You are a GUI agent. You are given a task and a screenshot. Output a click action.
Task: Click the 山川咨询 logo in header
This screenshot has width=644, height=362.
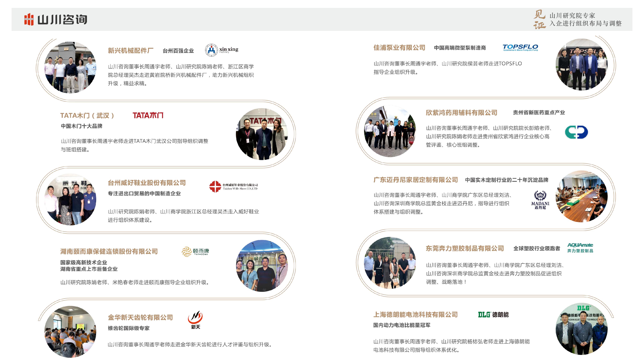pos(56,19)
